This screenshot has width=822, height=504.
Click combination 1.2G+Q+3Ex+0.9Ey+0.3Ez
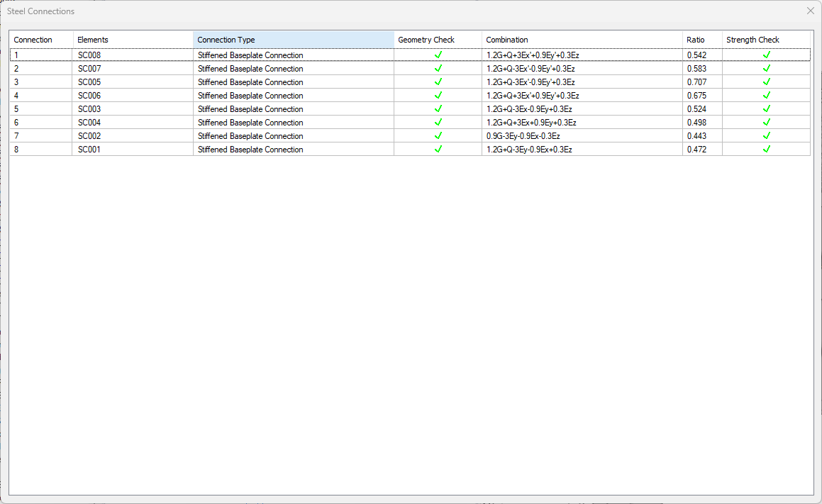pos(582,123)
